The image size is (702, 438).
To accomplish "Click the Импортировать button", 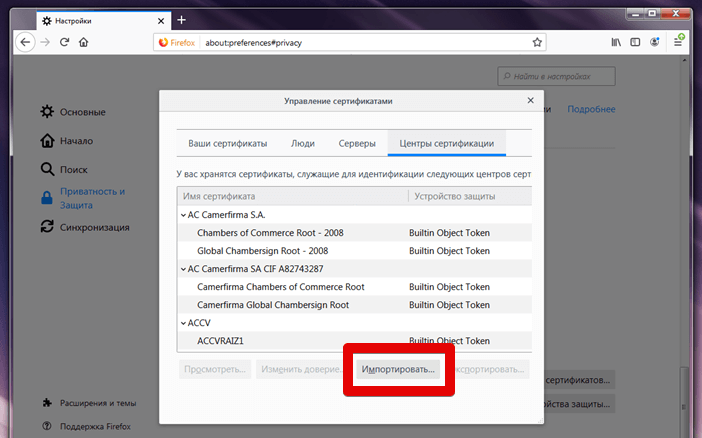I will pyautogui.click(x=398, y=369).
